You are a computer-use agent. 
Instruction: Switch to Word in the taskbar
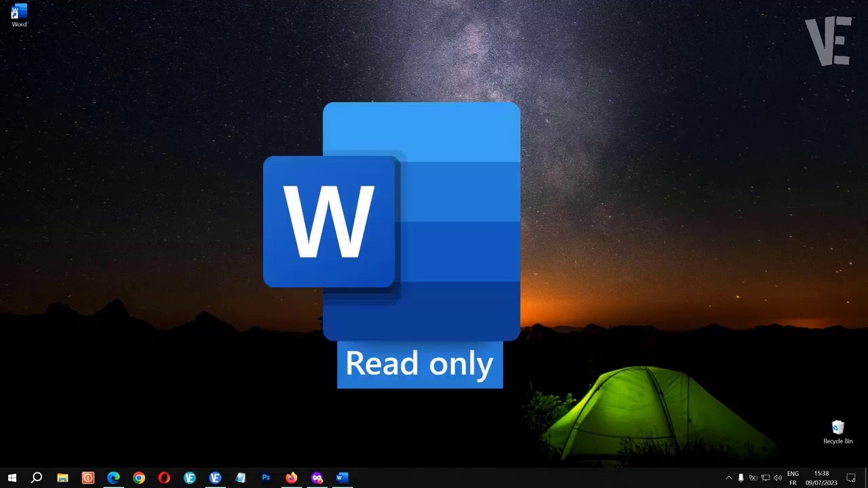(x=342, y=478)
